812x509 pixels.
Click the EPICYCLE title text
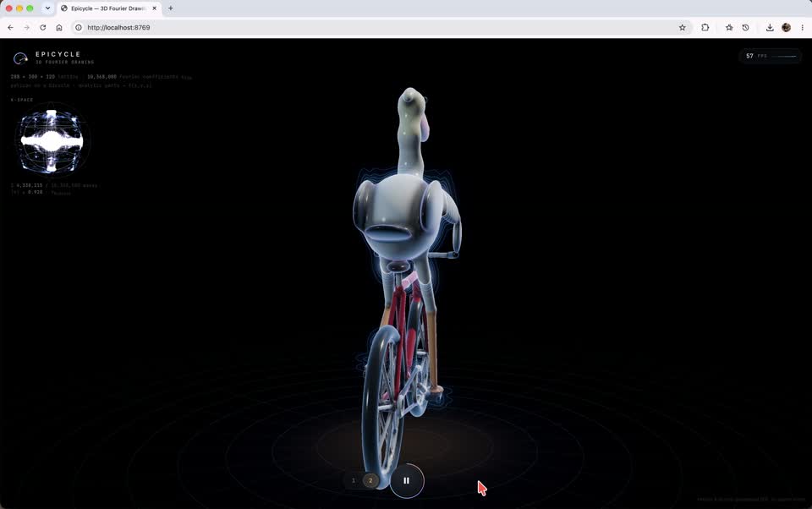click(58, 54)
